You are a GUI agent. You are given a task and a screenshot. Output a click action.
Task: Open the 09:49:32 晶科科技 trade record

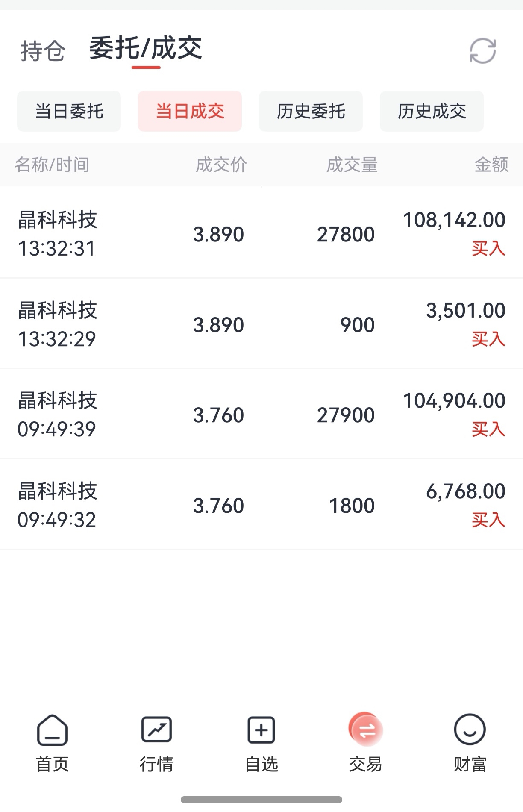pyautogui.click(x=261, y=505)
